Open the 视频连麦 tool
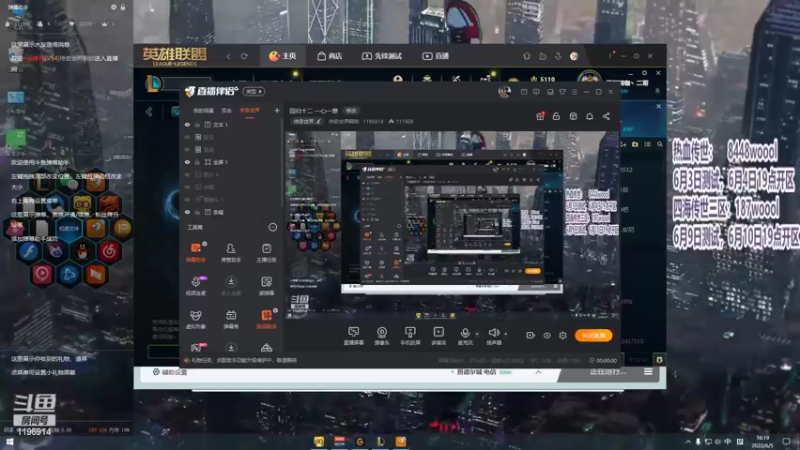 [195, 286]
